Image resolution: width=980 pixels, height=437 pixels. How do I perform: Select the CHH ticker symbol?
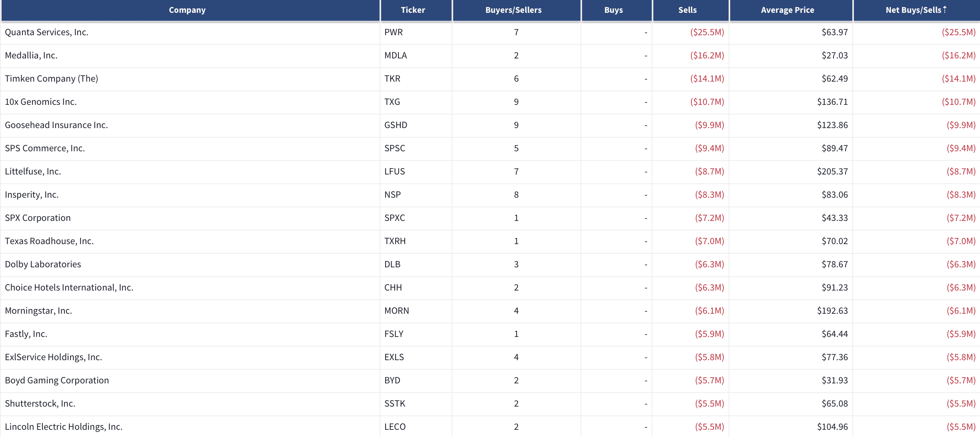tap(393, 287)
